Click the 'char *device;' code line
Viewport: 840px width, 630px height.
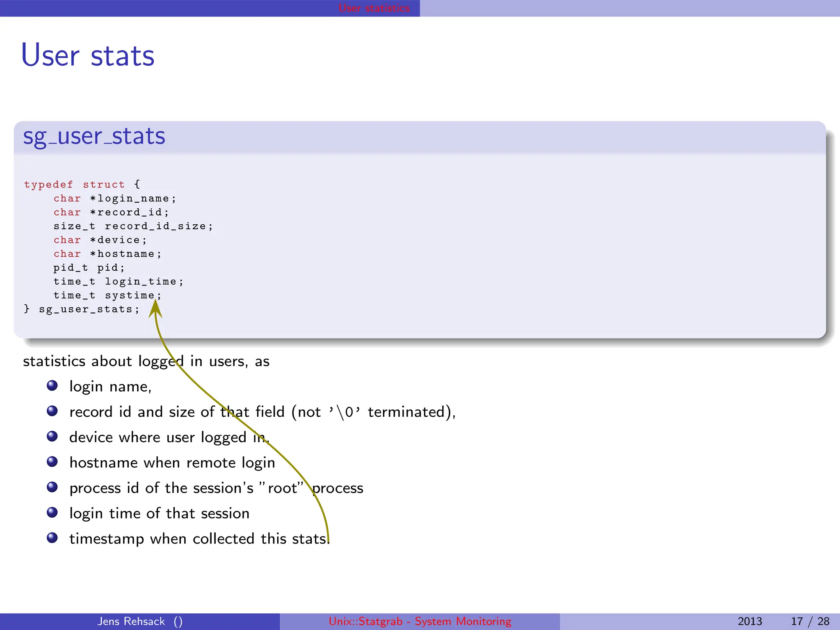click(100, 240)
